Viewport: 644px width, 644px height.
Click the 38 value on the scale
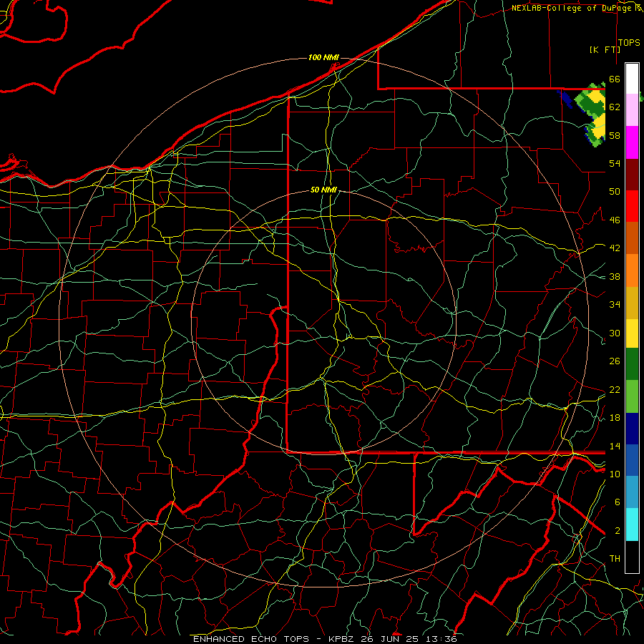pos(615,276)
